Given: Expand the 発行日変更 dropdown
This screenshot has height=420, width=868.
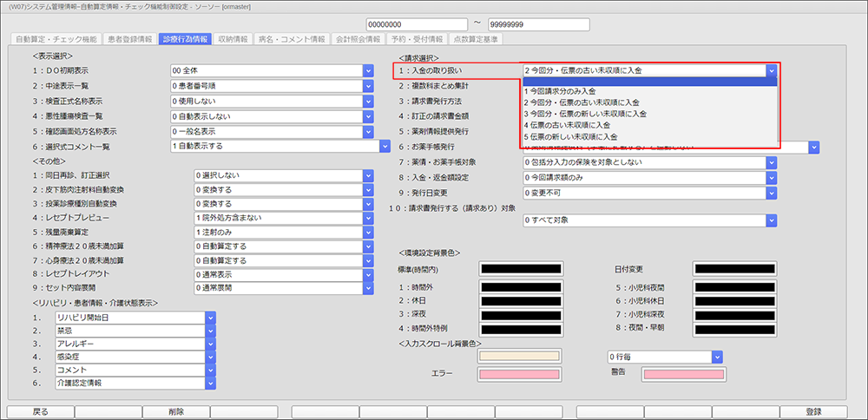Looking at the screenshot, I should [x=771, y=192].
